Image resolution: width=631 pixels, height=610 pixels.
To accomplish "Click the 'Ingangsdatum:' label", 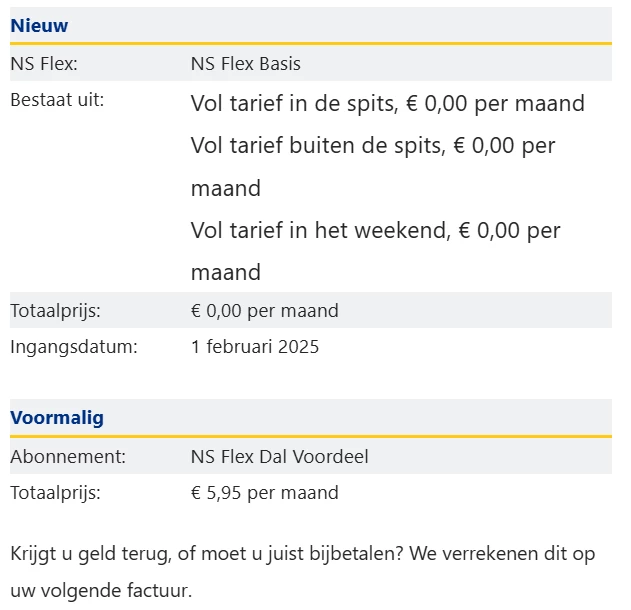I will pos(73,347).
